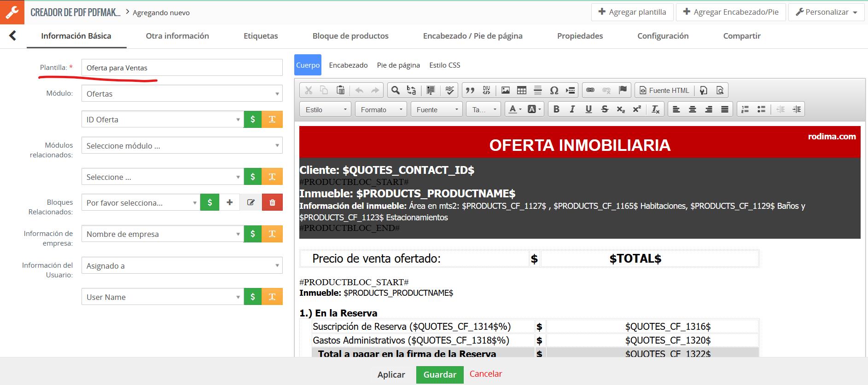Viewport: 868px width, 385px height.
Task: Toggle underline formatting
Action: point(588,109)
